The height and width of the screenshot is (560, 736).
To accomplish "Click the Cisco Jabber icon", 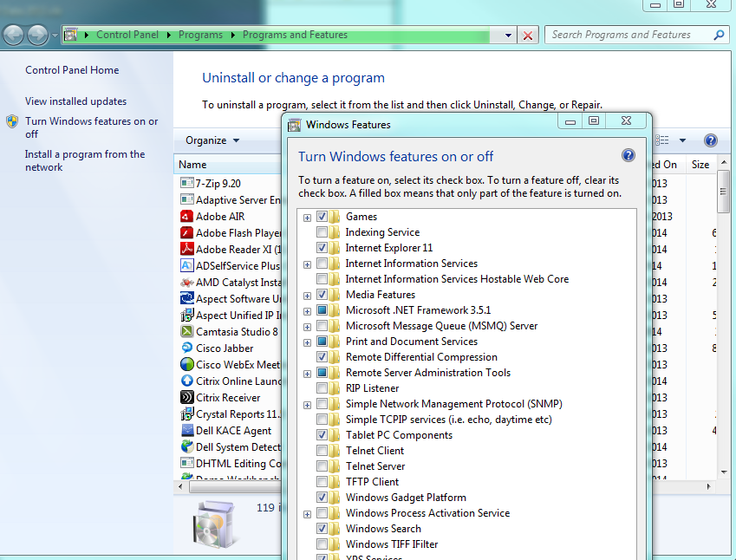I will (x=186, y=348).
